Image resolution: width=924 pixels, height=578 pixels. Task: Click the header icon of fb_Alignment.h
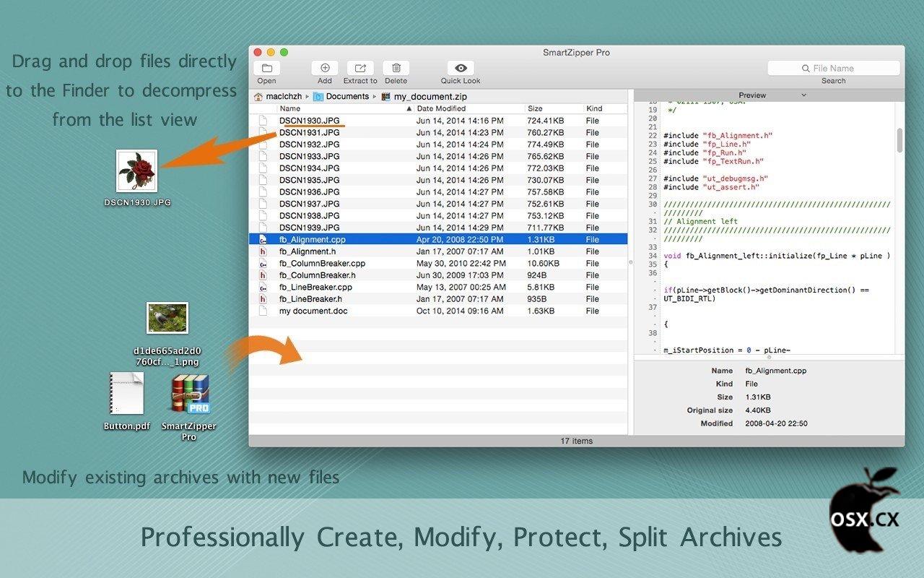coord(263,251)
